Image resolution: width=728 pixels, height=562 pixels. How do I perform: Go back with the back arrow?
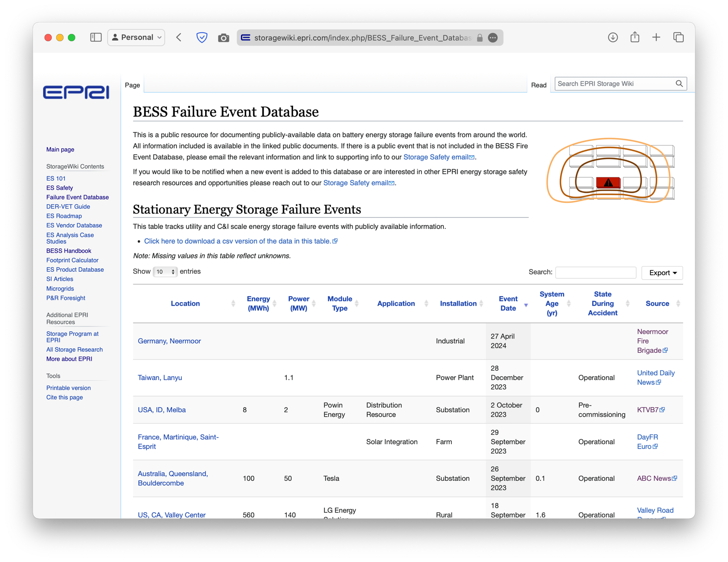click(179, 37)
